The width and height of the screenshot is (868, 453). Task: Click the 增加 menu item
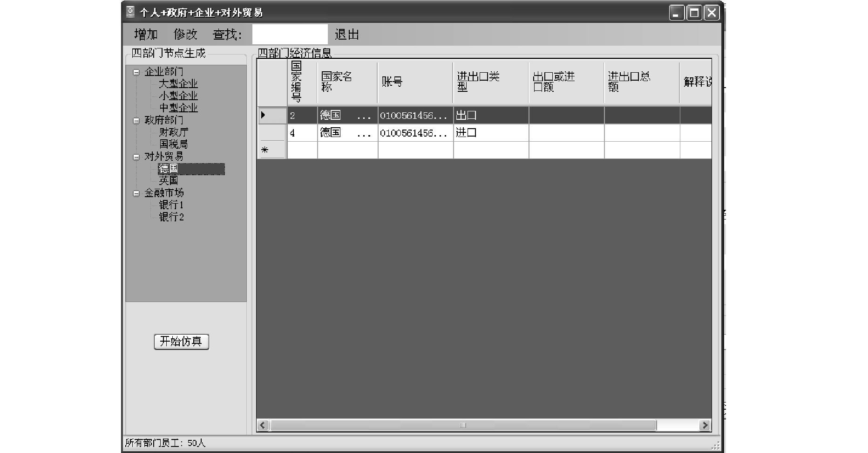(146, 34)
